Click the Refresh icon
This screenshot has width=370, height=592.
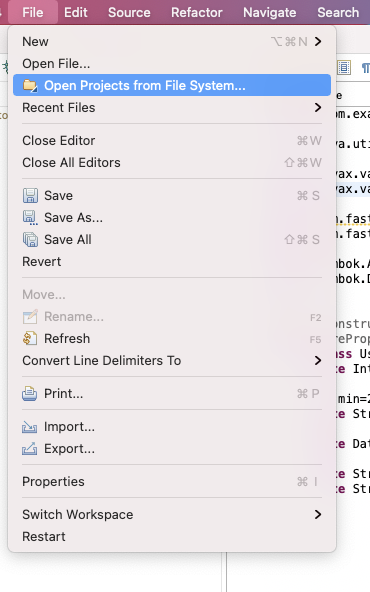(30, 338)
